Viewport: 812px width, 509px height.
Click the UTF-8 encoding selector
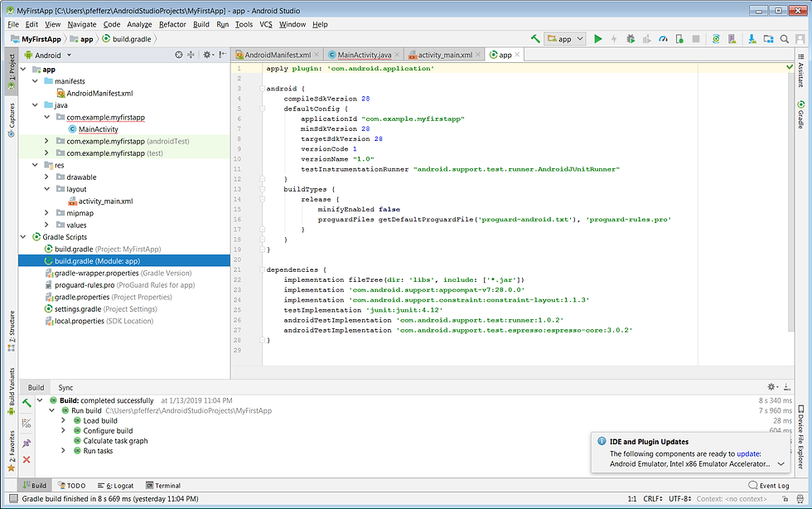point(679,498)
